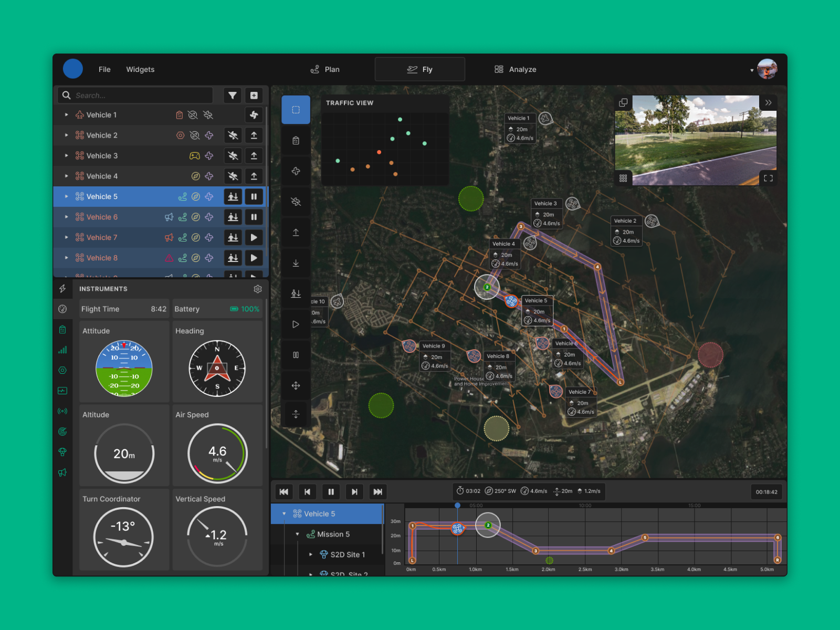Start Vehicle 7 using its play button

[x=254, y=238]
